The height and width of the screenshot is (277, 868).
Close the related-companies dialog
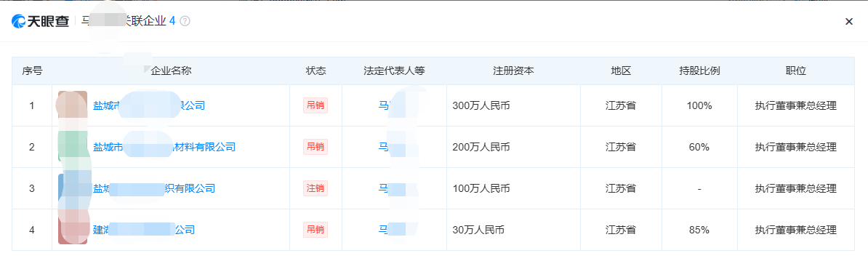[x=848, y=22]
